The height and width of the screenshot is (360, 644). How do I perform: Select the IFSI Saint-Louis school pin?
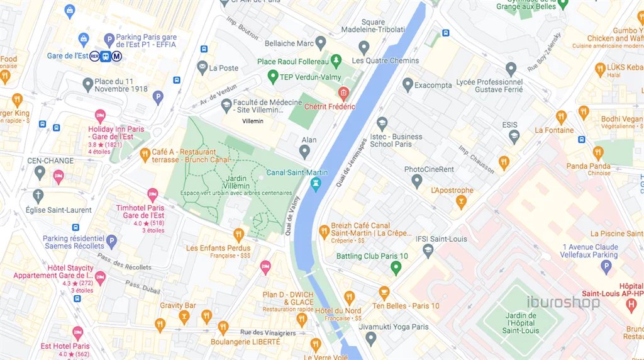pos(428,252)
